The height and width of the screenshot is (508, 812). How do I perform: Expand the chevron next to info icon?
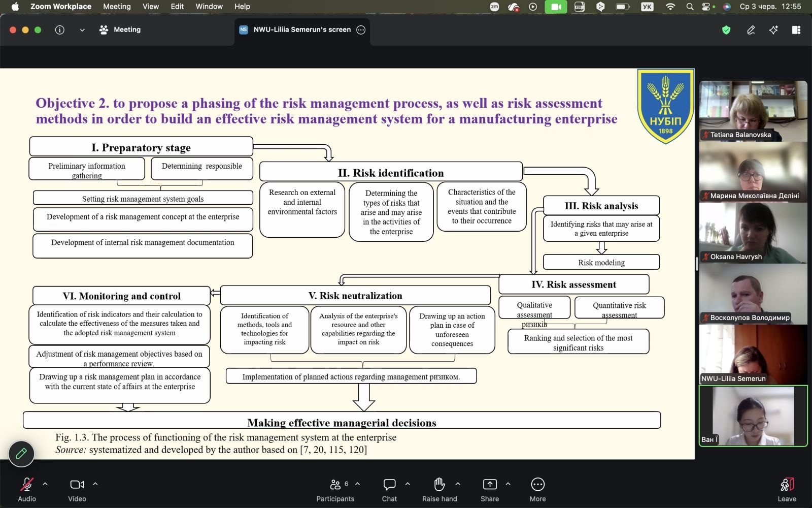click(82, 30)
